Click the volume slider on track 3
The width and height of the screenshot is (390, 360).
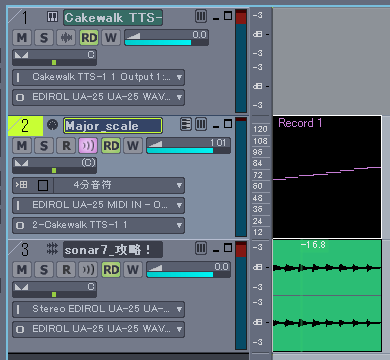(x=188, y=270)
